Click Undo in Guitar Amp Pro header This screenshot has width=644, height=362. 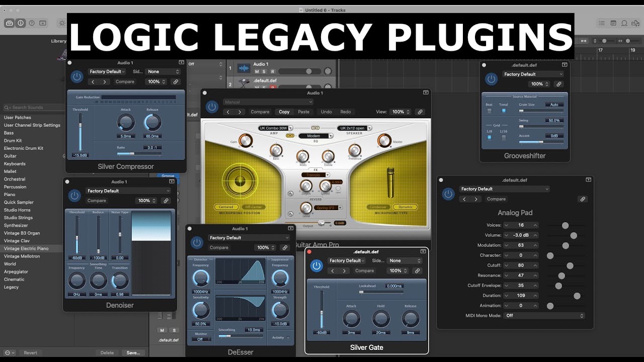[x=327, y=112]
